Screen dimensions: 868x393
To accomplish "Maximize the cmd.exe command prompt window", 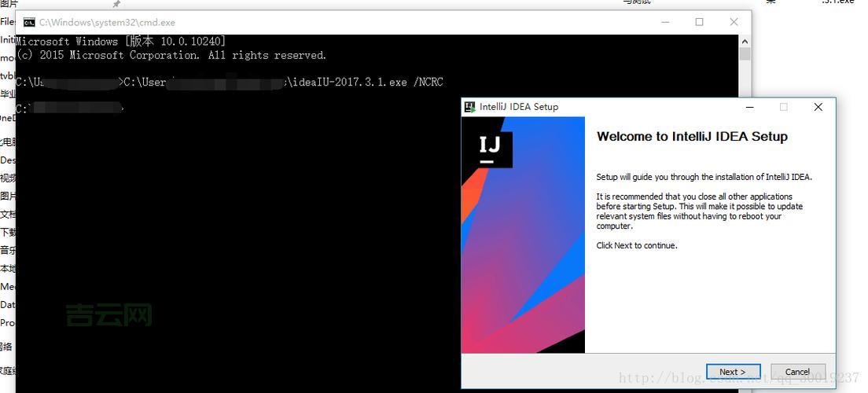I will 699,22.
